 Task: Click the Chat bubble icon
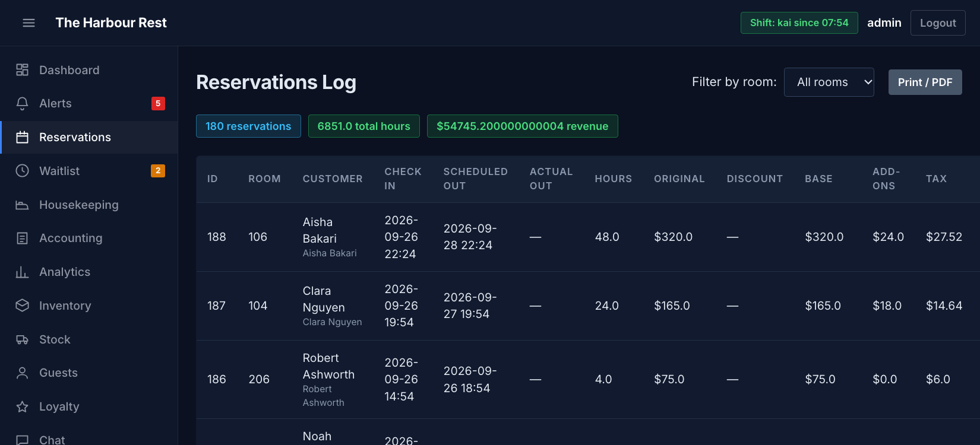(x=22, y=440)
